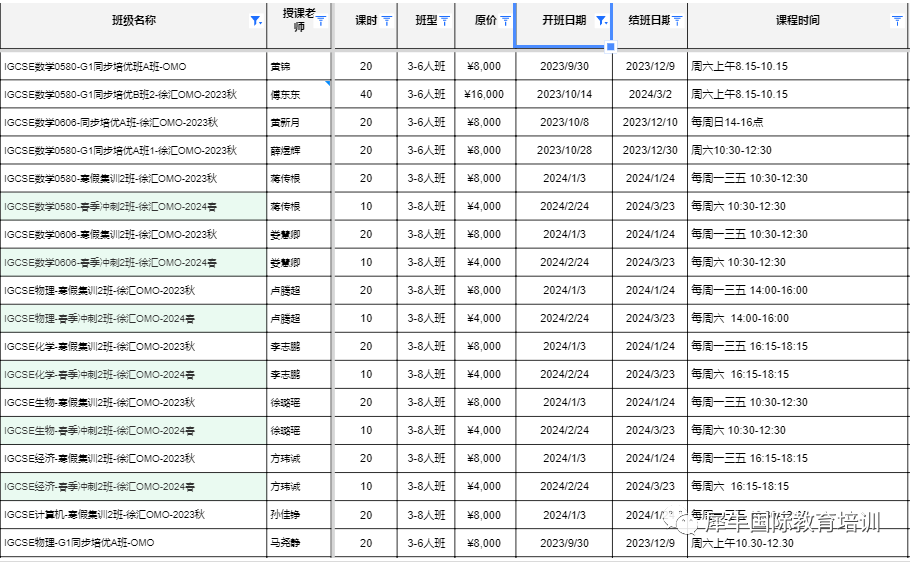
Task: Select cell IGCSE物理-寒假集训2班-徐汇OMO-2023秋
Action: tap(133, 290)
